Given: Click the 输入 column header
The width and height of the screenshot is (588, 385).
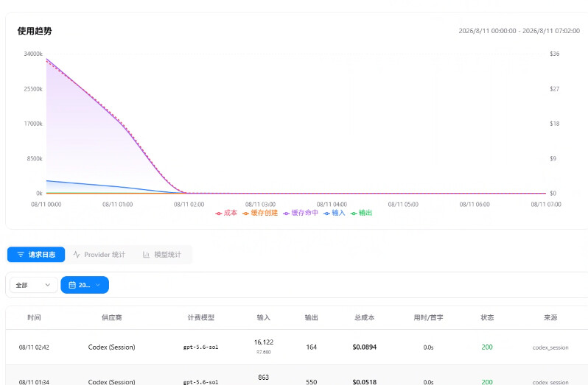Looking at the screenshot, I should (264, 317).
